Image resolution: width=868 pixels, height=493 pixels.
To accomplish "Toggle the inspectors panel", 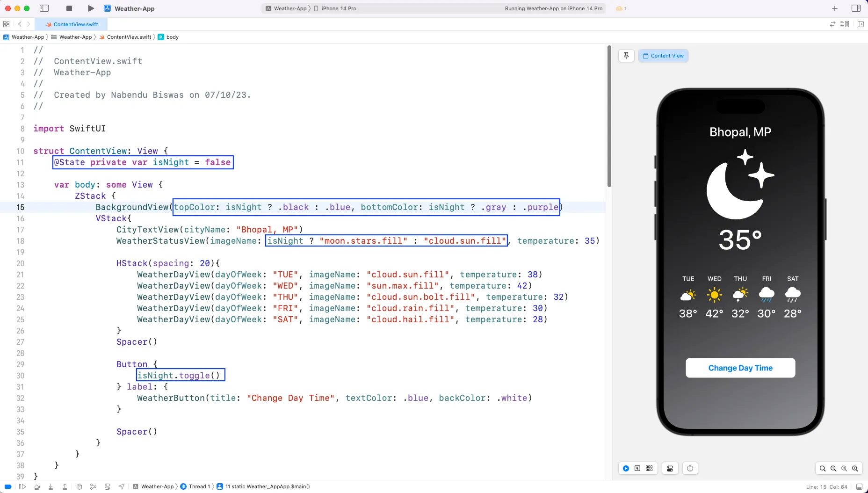I will pyautogui.click(x=856, y=8).
